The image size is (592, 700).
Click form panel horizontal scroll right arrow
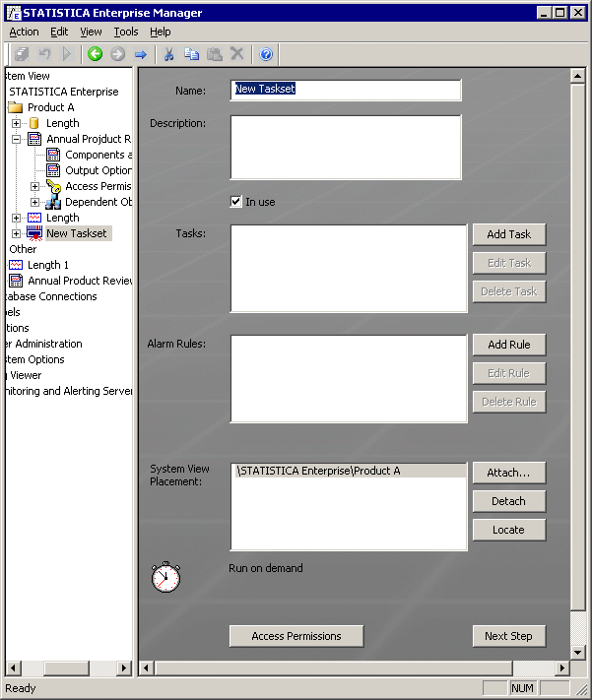[x=562, y=668]
